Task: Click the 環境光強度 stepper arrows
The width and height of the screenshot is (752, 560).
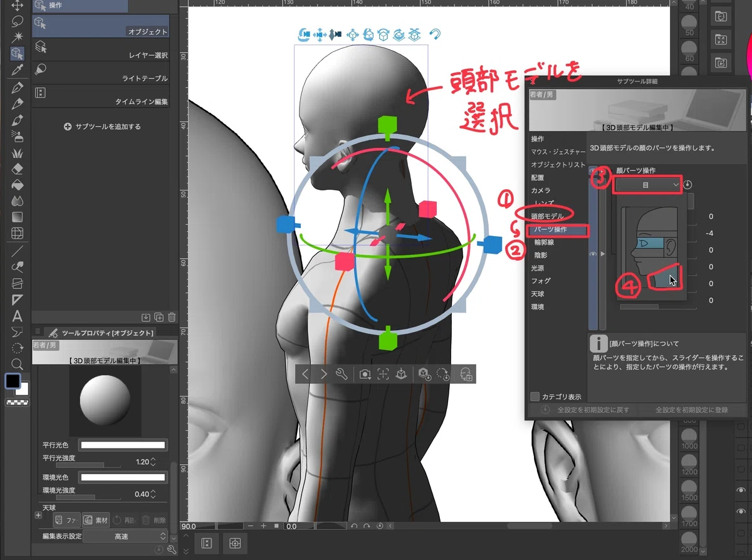Action: pyautogui.click(x=154, y=494)
